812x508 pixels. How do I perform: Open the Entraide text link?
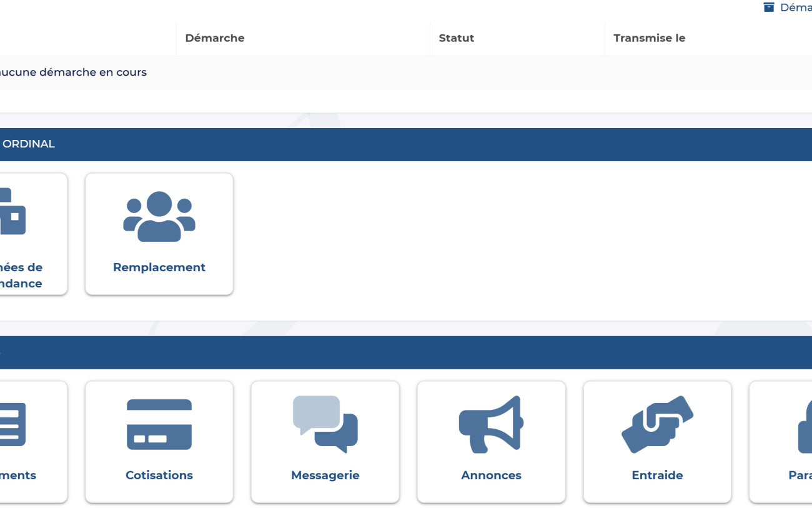pyautogui.click(x=657, y=476)
